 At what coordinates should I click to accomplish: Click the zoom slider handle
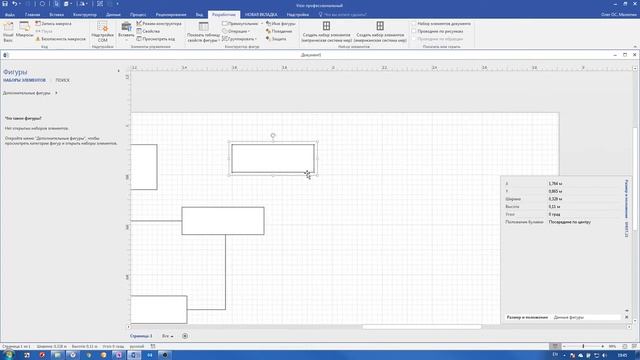tap(583, 346)
